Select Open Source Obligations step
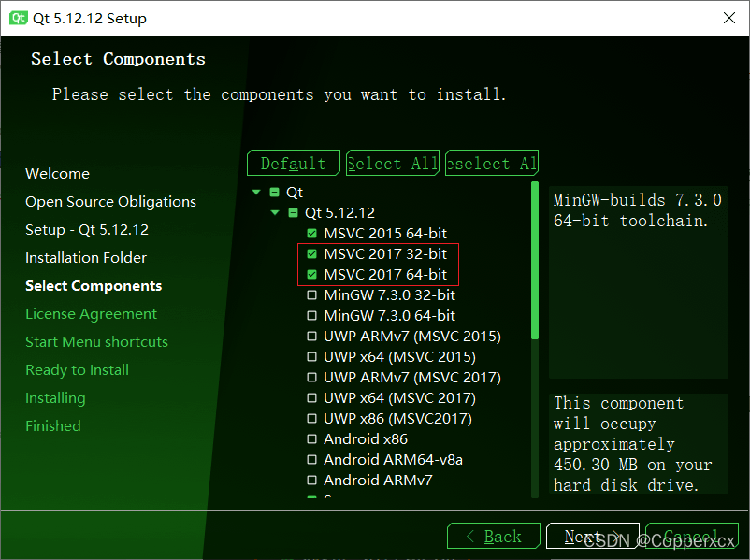This screenshot has height=560, width=750. pos(110,202)
